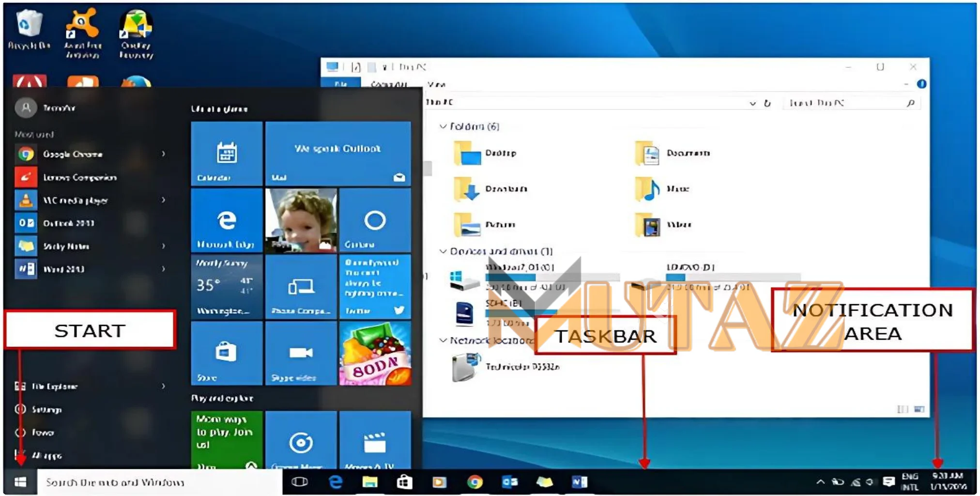This screenshot has width=980, height=496.
Task: Open address bar history dropdown in Explorer
Action: point(752,103)
